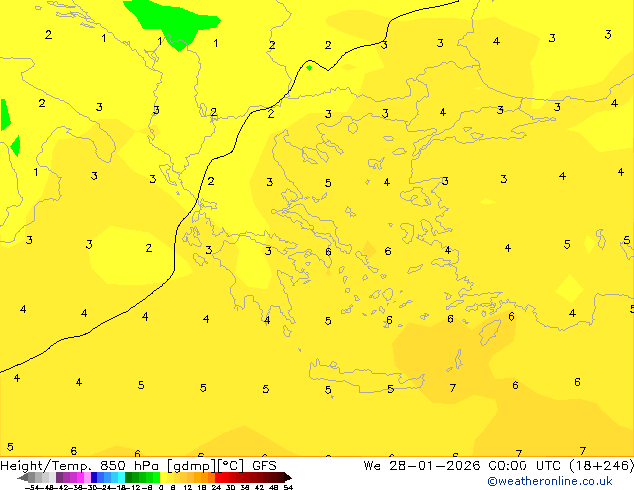634x490 pixels.
Task: Pick the cyan legend swatch
Action: pyautogui.click(x=121, y=477)
